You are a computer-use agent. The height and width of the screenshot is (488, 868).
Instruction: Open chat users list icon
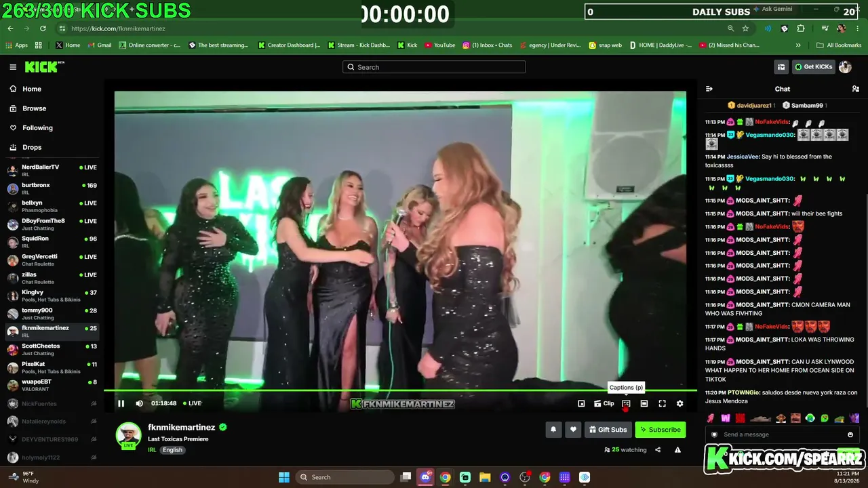coord(856,89)
